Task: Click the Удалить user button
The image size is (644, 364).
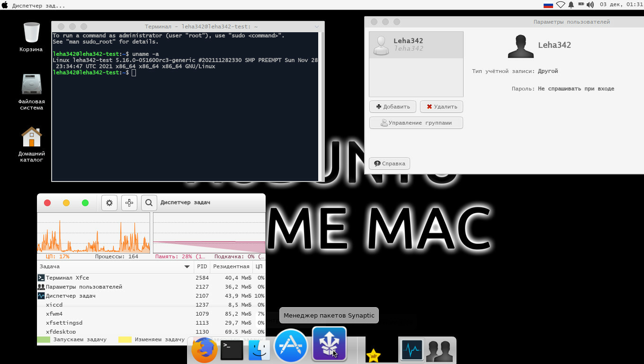Action: tap(441, 107)
